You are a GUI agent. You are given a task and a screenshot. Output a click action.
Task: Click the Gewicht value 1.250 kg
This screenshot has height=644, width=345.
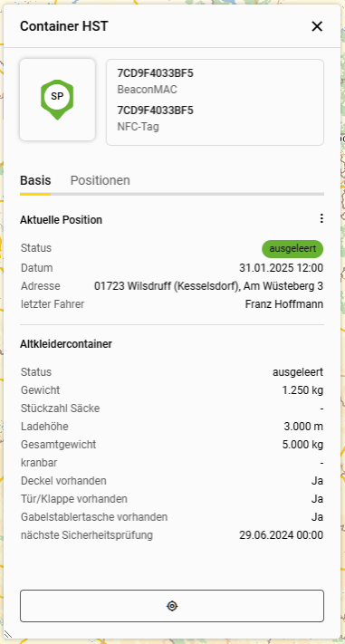[302, 390]
